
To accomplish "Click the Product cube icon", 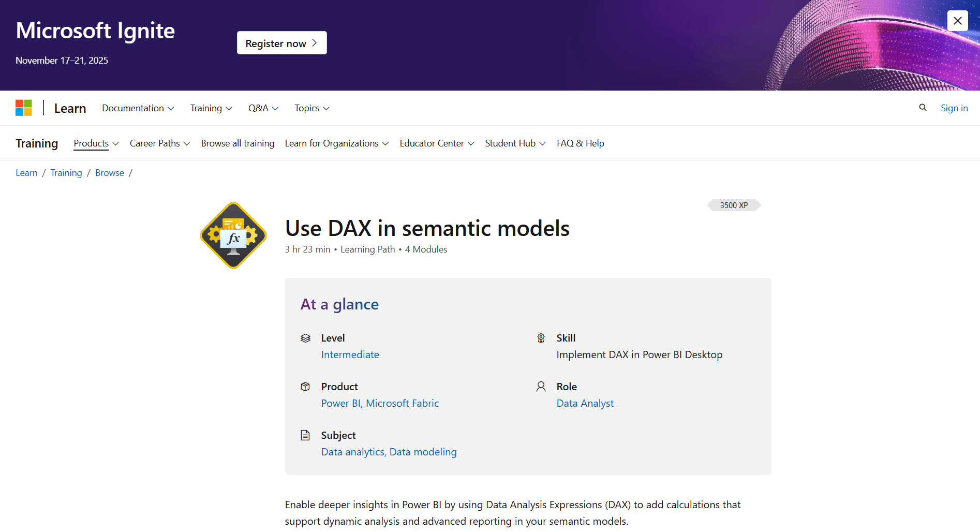I will coord(305,387).
